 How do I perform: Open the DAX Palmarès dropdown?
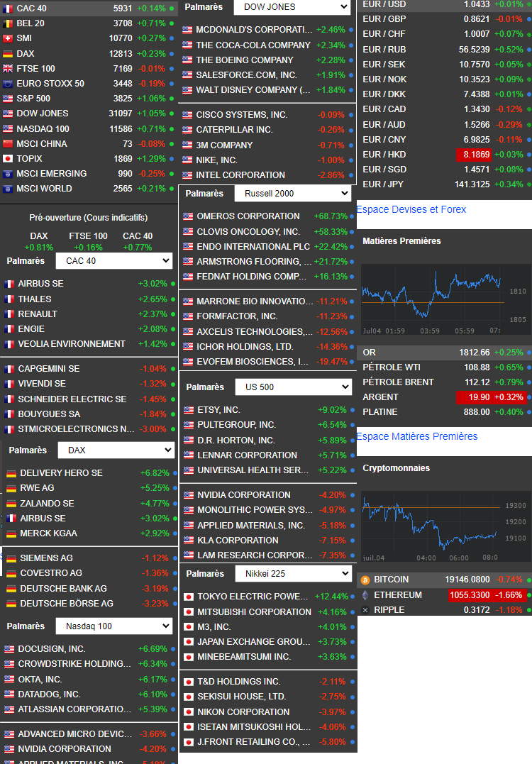tap(116, 450)
